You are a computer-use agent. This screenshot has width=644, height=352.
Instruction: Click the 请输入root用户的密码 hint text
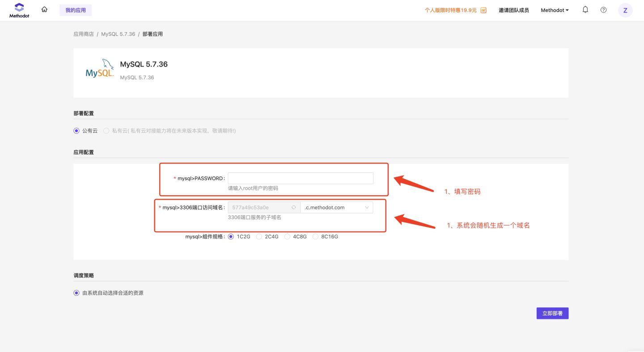pos(253,189)
